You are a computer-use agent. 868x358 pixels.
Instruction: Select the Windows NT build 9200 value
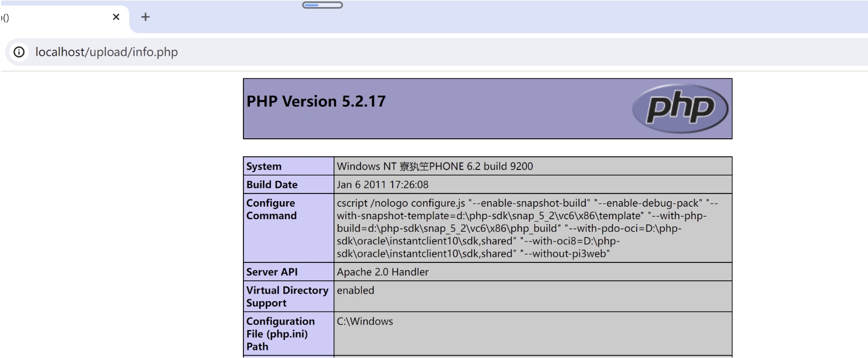coord(435,166)
